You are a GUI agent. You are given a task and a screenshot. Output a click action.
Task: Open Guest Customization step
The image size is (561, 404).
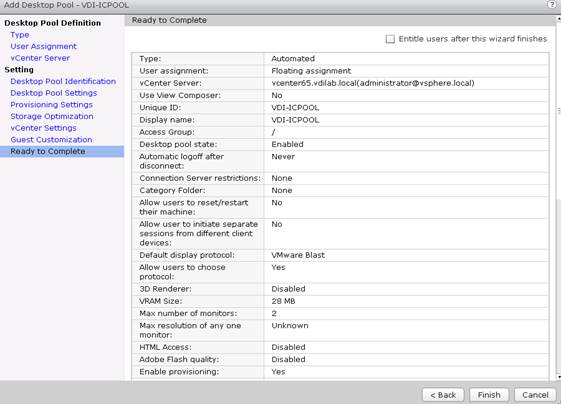(x=51, y=140)
